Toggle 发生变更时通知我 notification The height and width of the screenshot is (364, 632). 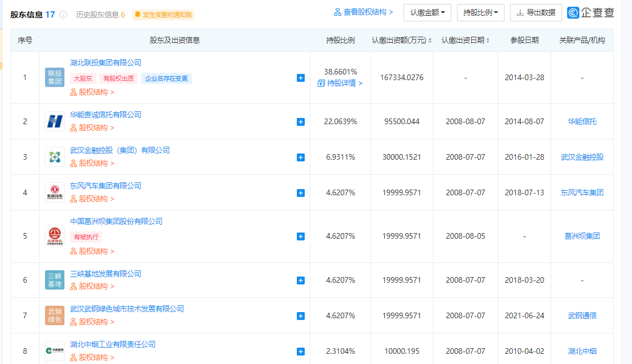(x=163, y=15)
